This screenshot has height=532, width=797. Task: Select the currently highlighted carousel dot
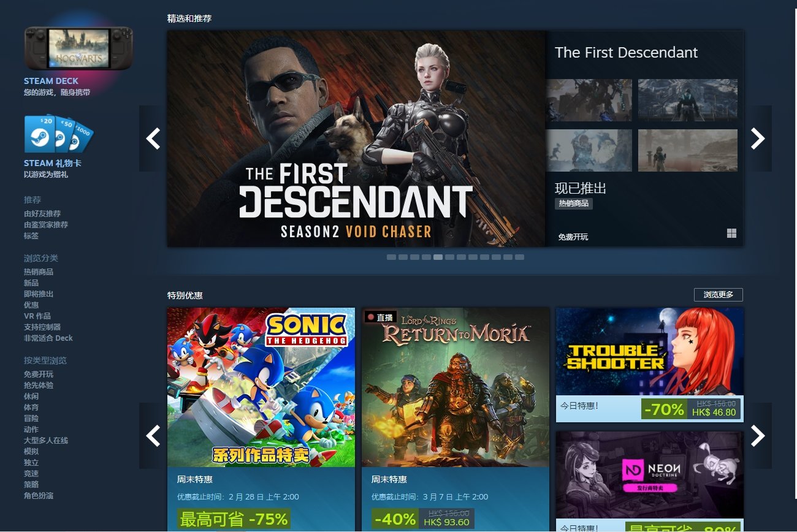[x=438, y=257]
